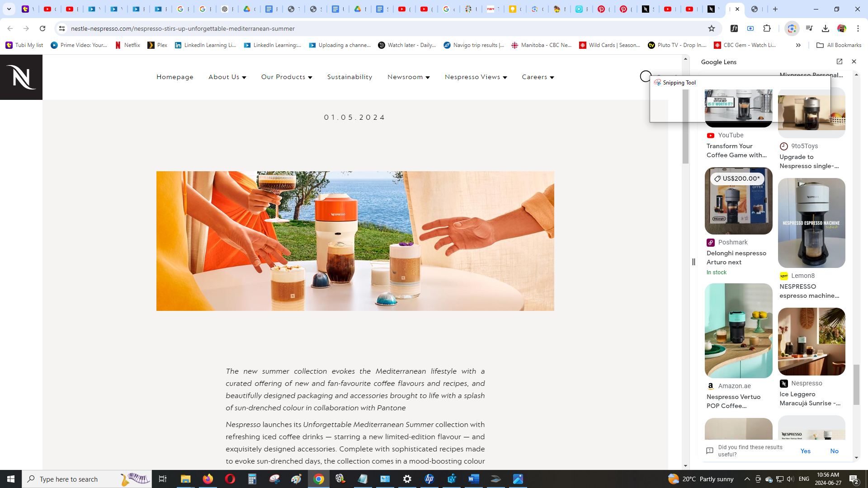The height and width of the screenshot is (488, 868).
Task: Expand the Newsroom dropdown
Action: coord(408,77)
